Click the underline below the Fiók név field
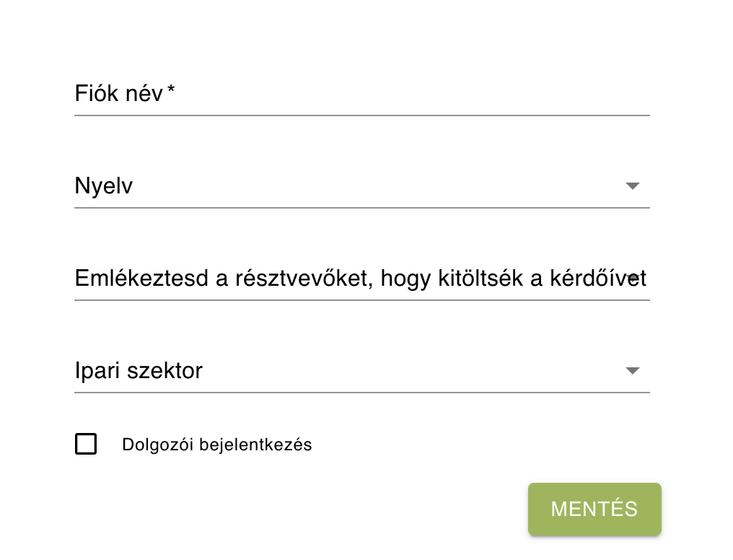733x560 pixels. click(361, 115)
